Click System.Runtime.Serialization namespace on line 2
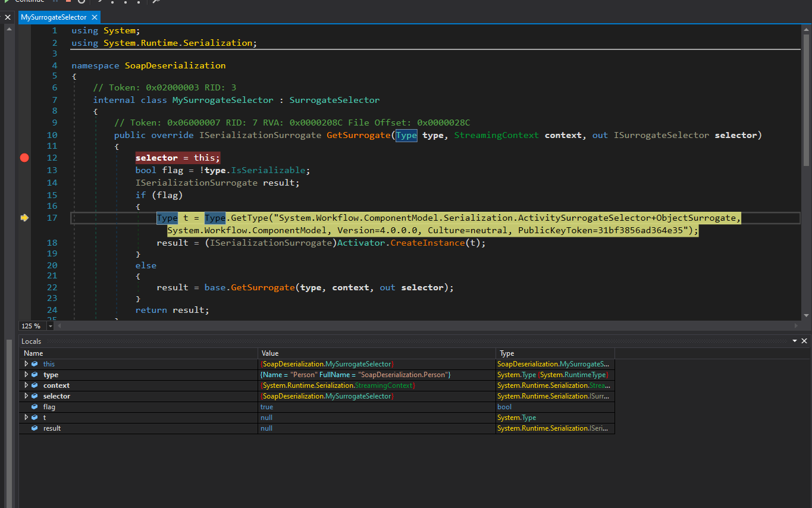 tap(178, 43)
